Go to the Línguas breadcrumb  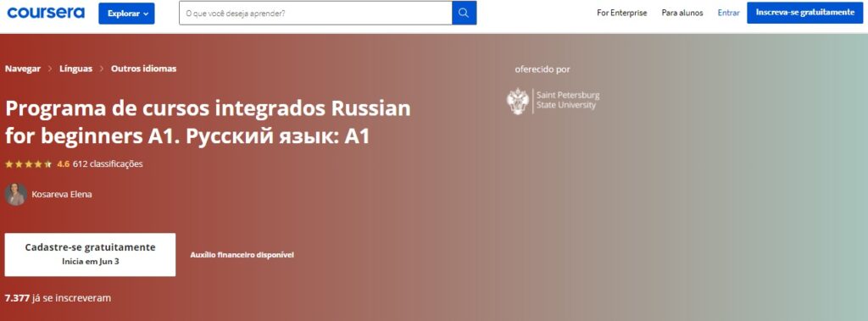pyautogui.click(x=75, y=69)
